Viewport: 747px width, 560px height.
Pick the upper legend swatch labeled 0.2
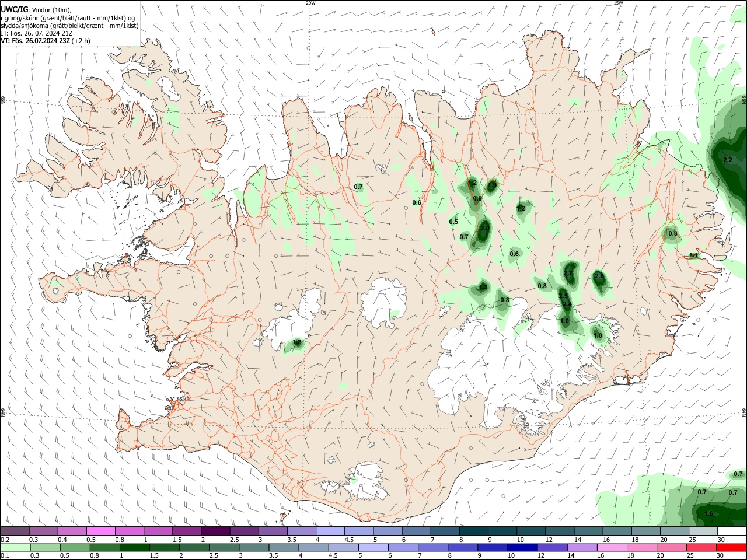pos(15,531)
